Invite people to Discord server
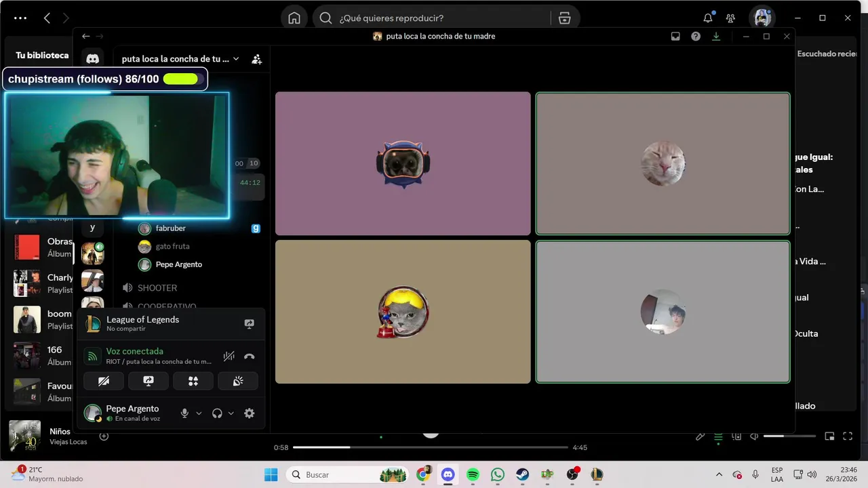Viewport: 868px width, 488px height. click(x=256, y=60)
